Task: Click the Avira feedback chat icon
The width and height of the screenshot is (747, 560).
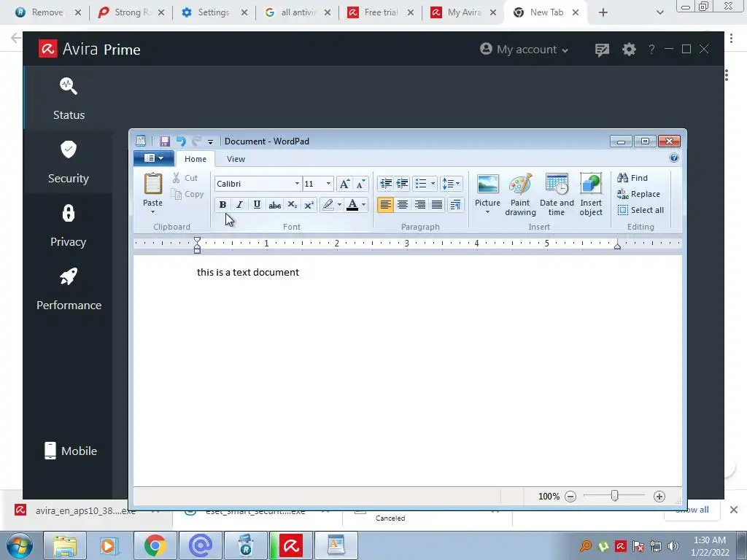Action: [602, 50]
